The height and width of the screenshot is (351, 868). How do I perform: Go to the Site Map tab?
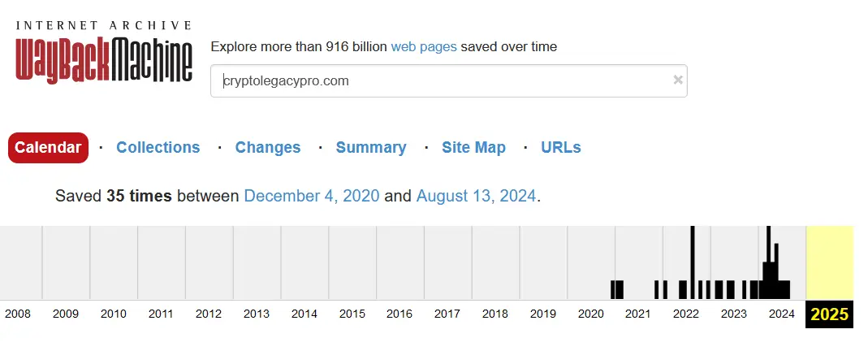[x=473, y=148]
